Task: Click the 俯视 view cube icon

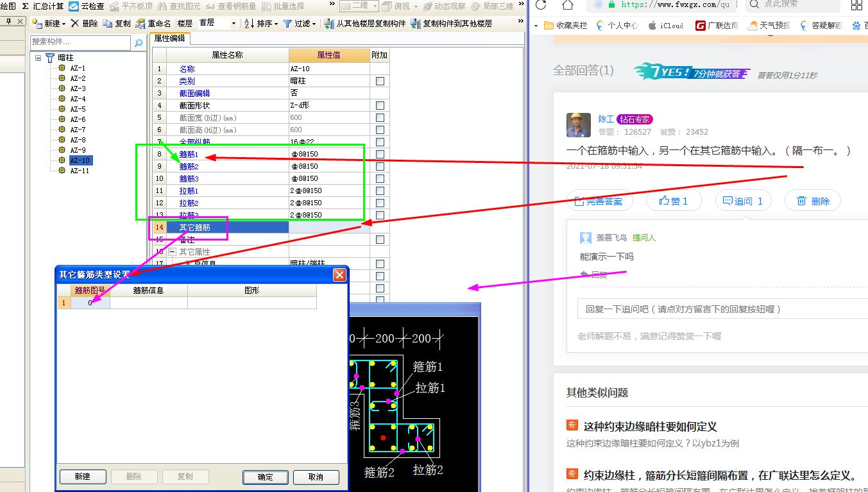Action: click(387, 6)
